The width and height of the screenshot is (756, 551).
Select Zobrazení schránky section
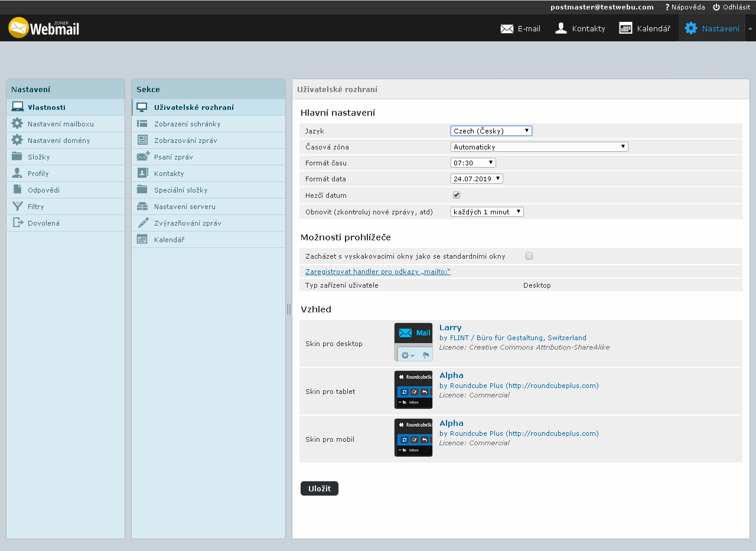coord(187,124)
